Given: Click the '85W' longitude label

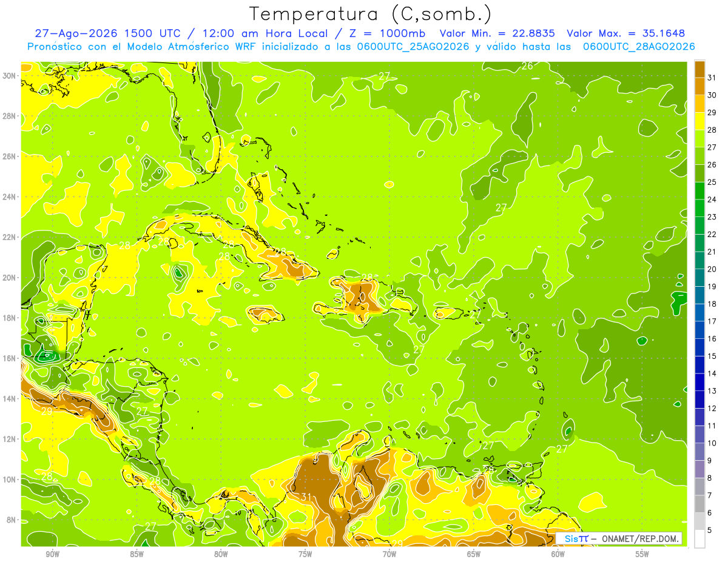Looking at the screenshot, I should [136, 554].
